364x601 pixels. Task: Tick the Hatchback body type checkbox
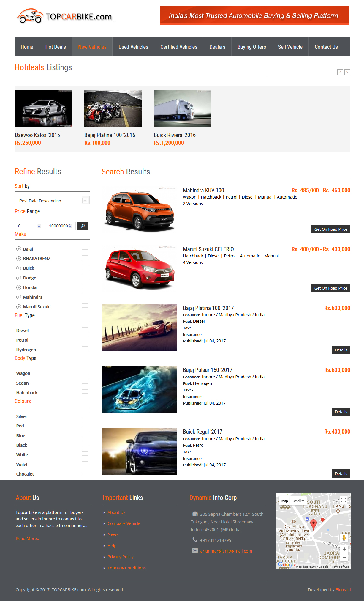click(x=85, y=391)
